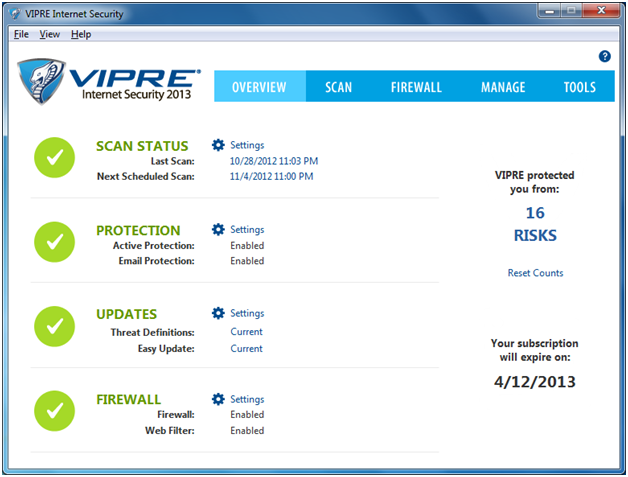The width and height of the screenshot is (628, 477).
Task: Open Settings link for Firewall section
Action: pos(247,399)
